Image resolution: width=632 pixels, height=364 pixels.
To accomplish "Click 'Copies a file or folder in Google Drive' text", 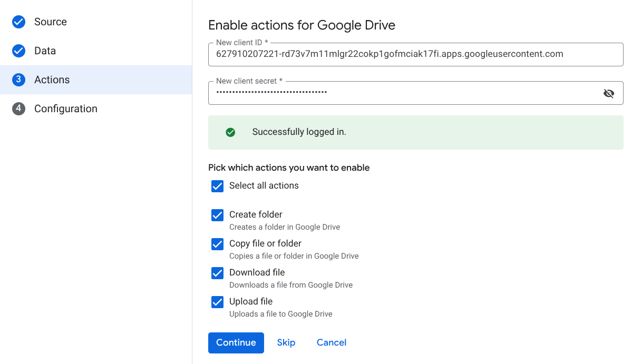I will tap(294, 256).
